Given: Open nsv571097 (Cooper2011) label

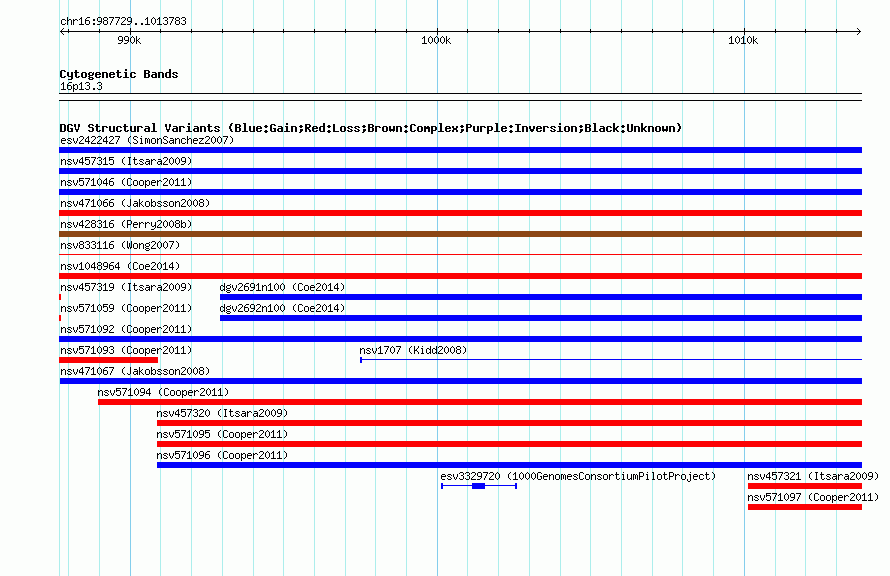Looking at the screenshot, I should point(813,497).
